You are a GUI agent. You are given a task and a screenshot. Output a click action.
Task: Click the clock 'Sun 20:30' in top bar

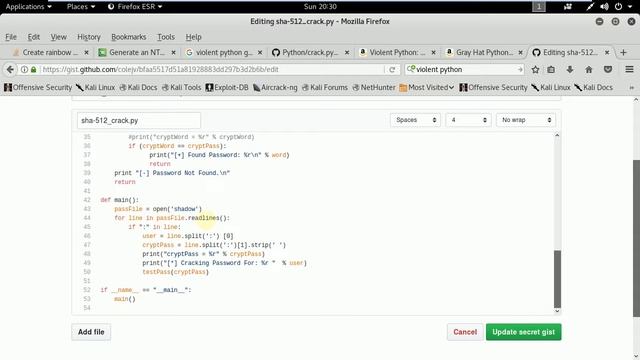[x=320, y=7]
